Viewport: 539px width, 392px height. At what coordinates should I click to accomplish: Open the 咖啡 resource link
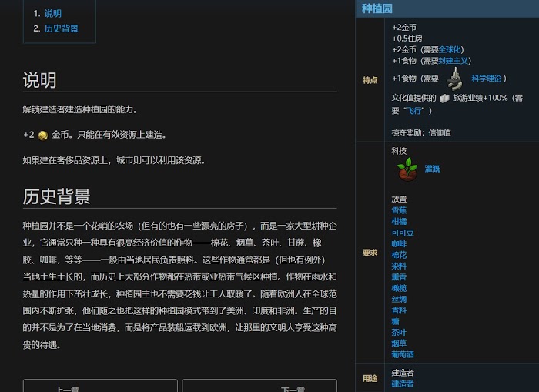pos(399,244)
